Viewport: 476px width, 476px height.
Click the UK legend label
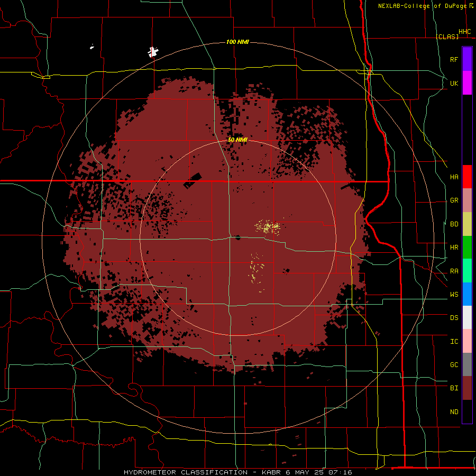point(454,83)
